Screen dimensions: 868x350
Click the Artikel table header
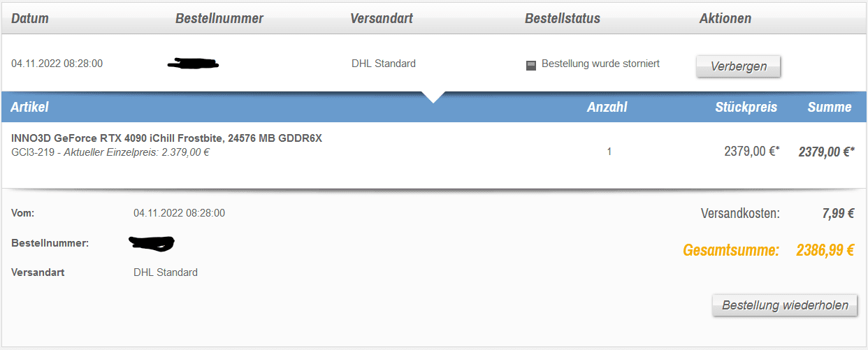click(29, 107)
